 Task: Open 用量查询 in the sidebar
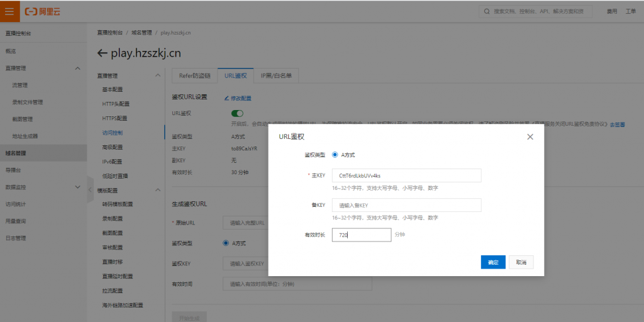point(16,221)
